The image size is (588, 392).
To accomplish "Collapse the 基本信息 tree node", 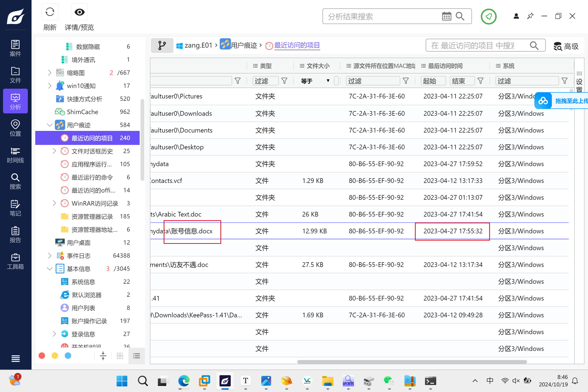I will (50, 269).
